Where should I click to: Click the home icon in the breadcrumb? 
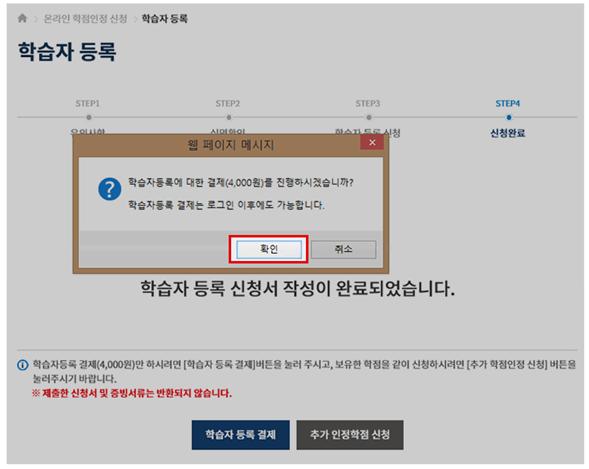(22, 18)
